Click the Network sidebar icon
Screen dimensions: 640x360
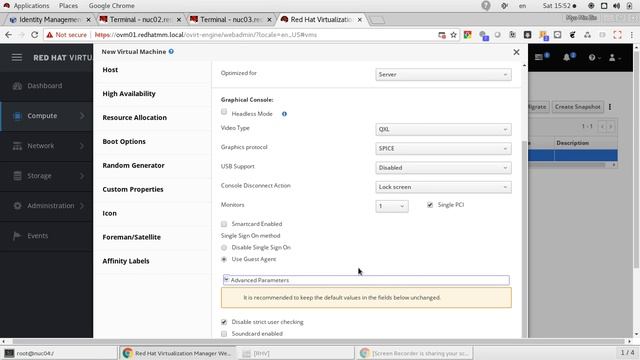coord(17,146)
